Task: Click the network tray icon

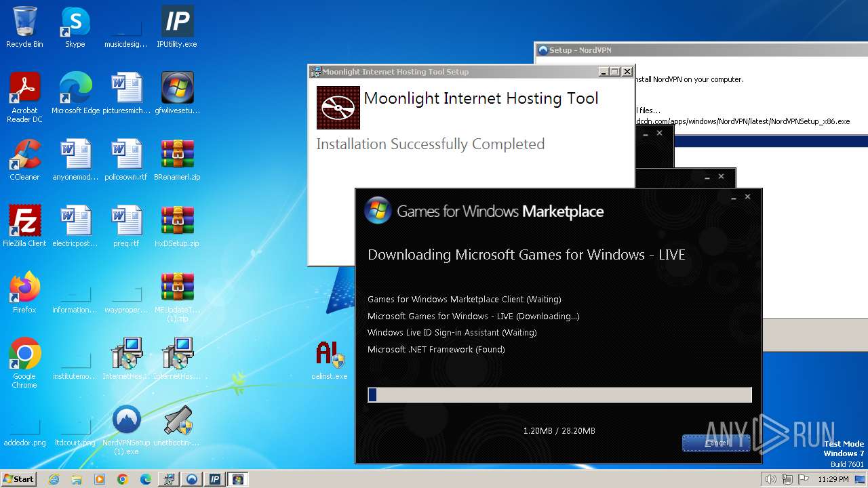Action: click(787, 479)
